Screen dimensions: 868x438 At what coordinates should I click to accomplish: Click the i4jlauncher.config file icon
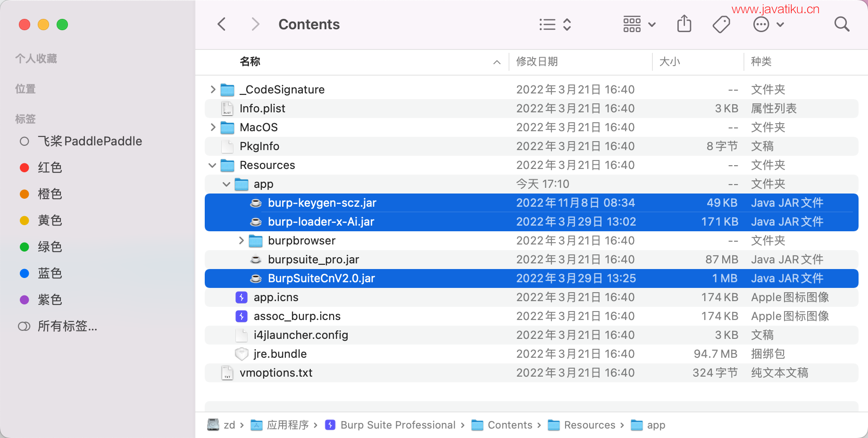coord(242,335)
